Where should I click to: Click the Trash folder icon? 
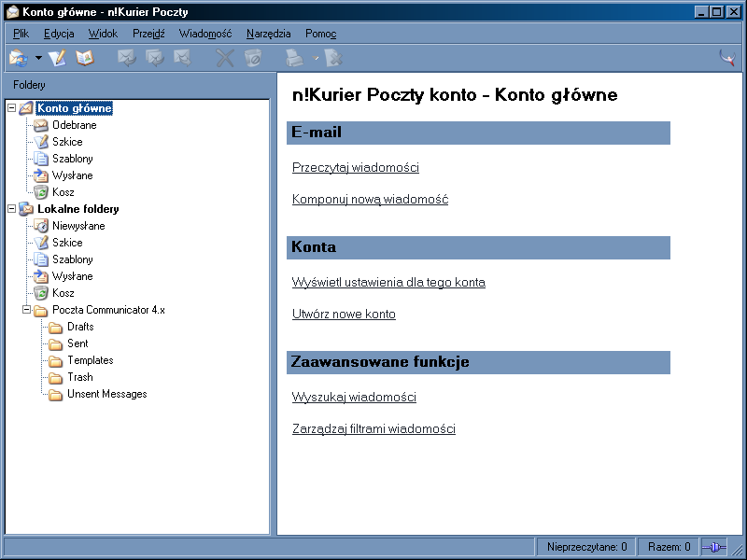tap(56, 378)
